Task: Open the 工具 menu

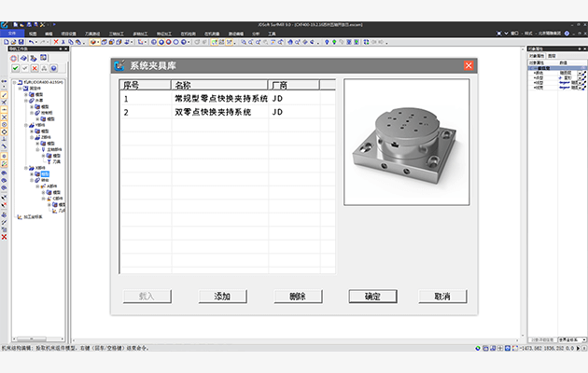Action: [x=272, y=34]
